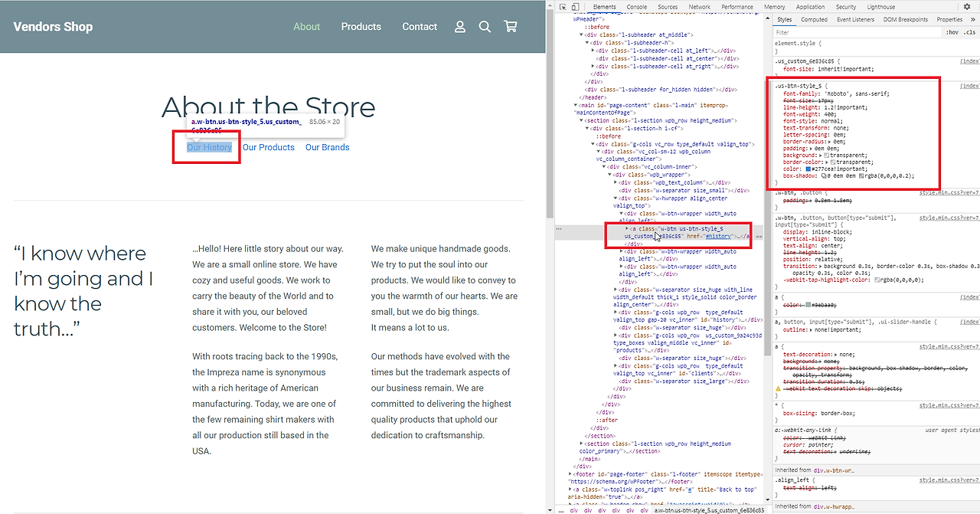Click the warning icon beside -webkit-text-decoration-skip

(779, 389)
